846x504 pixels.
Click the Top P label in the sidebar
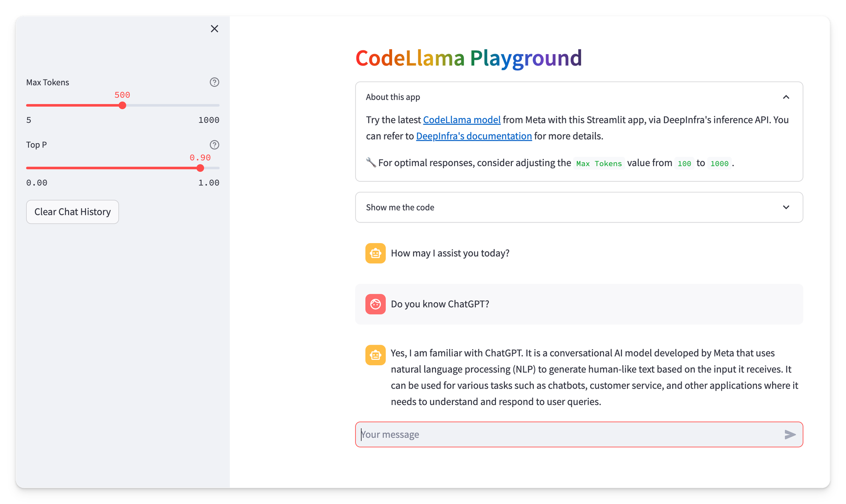[36, 145]
